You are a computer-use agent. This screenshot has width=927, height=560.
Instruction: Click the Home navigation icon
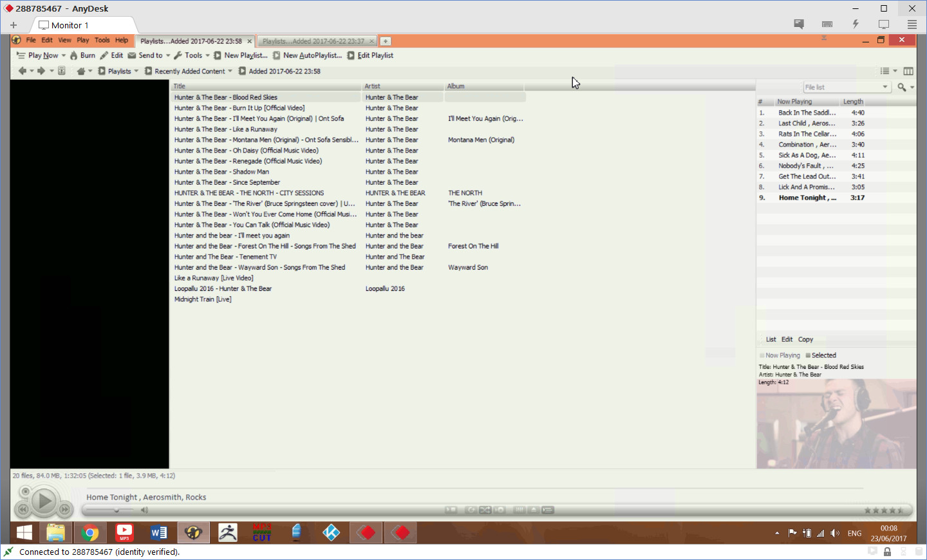click(81, 71)
